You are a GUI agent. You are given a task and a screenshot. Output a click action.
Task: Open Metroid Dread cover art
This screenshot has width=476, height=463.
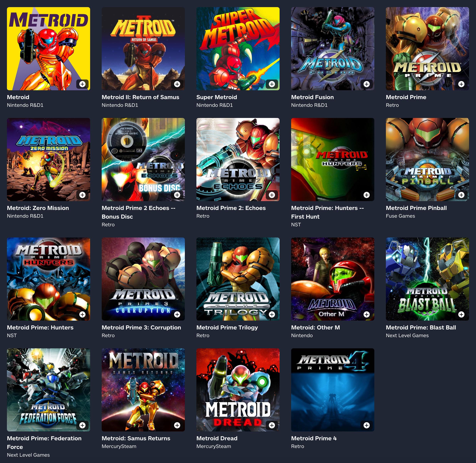(x=238, y=390)
